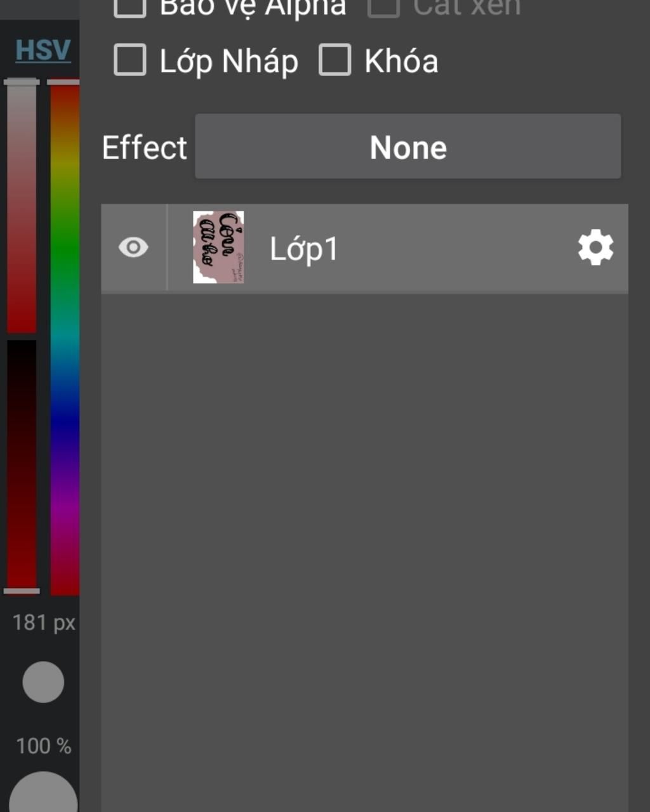Tick the Khóa lock checkbox

coord(335,60)
